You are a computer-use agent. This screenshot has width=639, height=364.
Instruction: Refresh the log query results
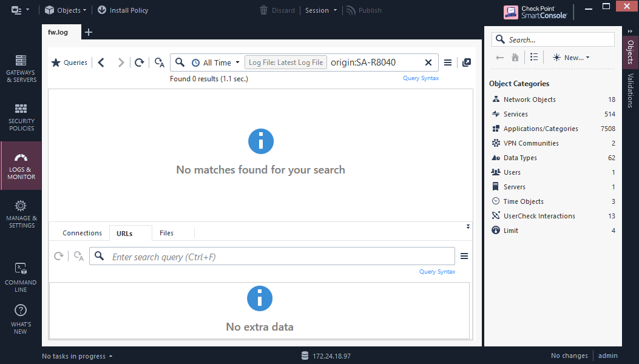coord(140,62)
